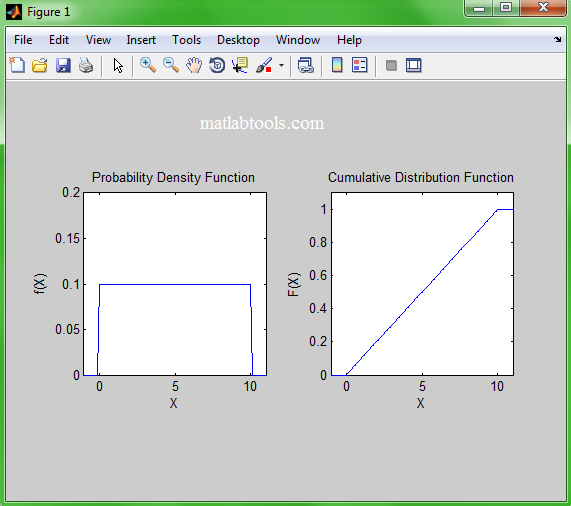571x506 pixels.
Task: Print the figure using printer icon
Action: pyautogui.click(x=86, y=66)
